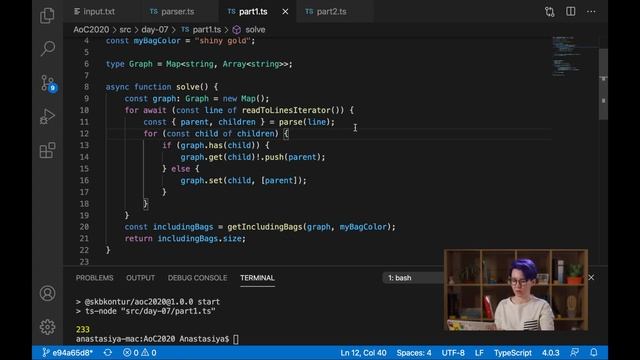Open the Search view

[x=47, y=48]
